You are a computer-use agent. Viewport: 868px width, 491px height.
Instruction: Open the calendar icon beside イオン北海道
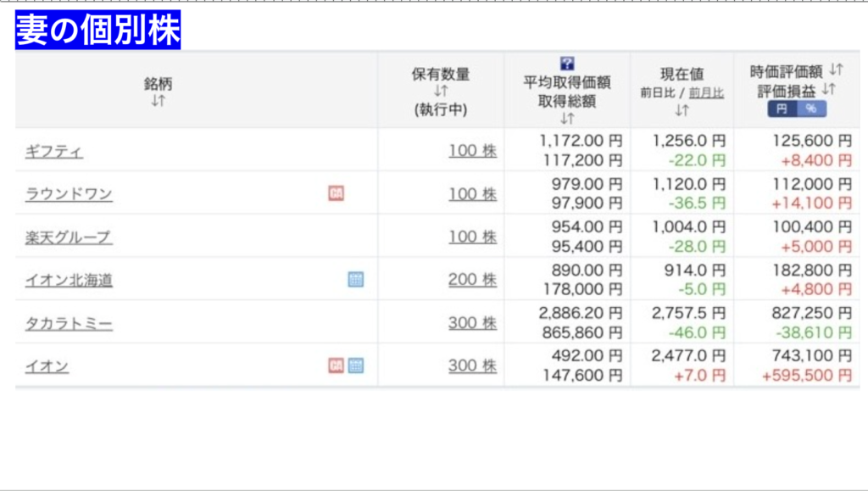[356, 279]
